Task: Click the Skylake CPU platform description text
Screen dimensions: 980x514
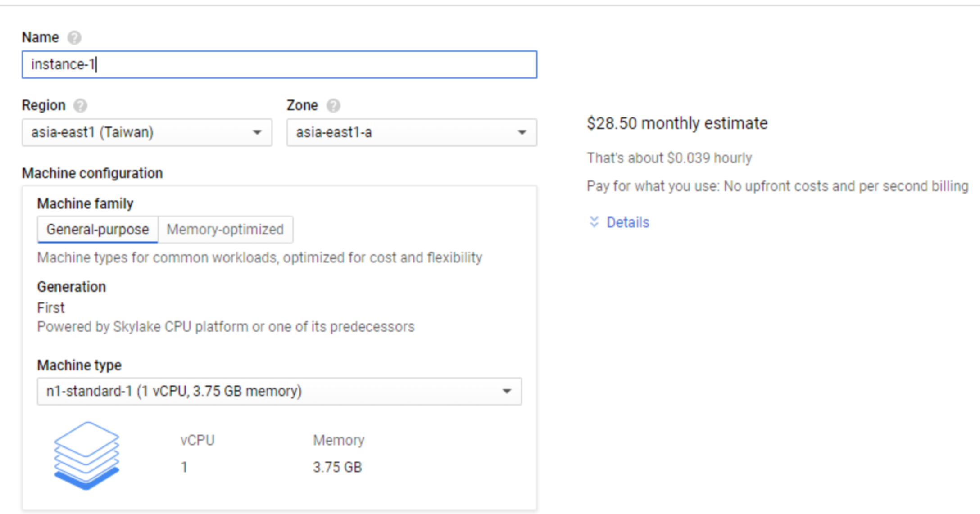Action: (226, 327)
